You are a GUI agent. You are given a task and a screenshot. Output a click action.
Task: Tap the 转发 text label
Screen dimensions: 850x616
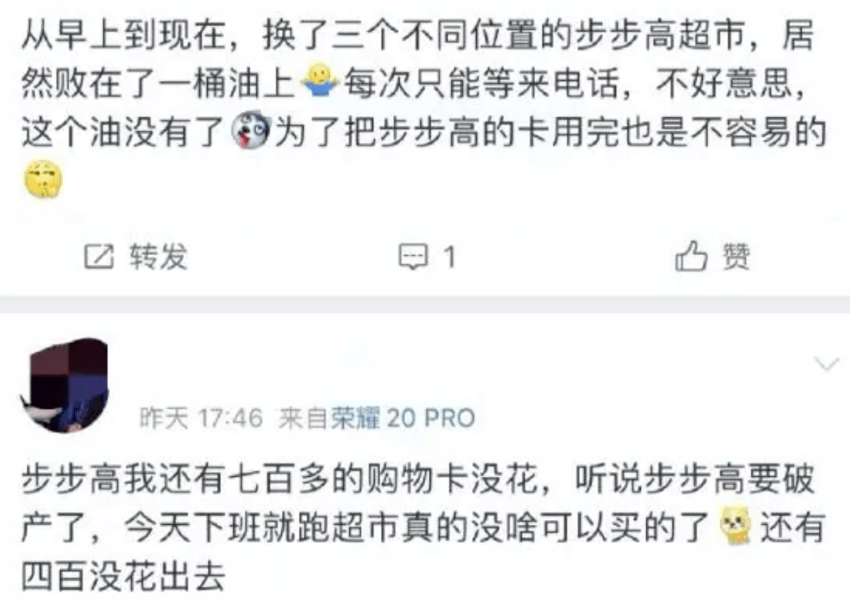click(158, 256)
